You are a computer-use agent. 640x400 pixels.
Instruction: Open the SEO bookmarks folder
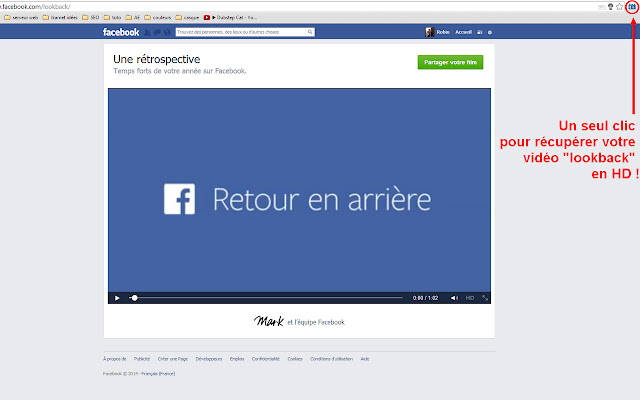tap(90, 18)
